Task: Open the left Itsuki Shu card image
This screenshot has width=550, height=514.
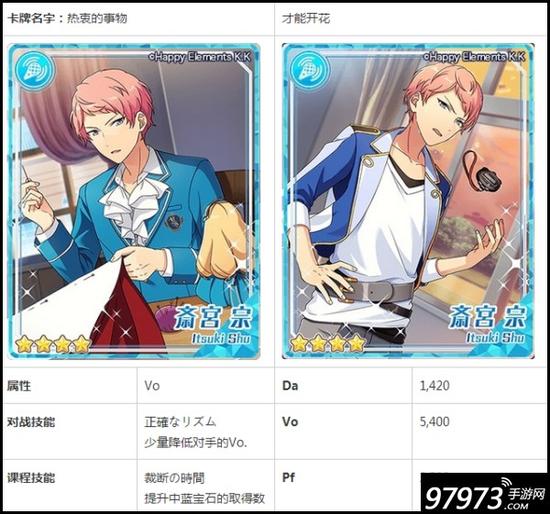Action: [134, 201]
